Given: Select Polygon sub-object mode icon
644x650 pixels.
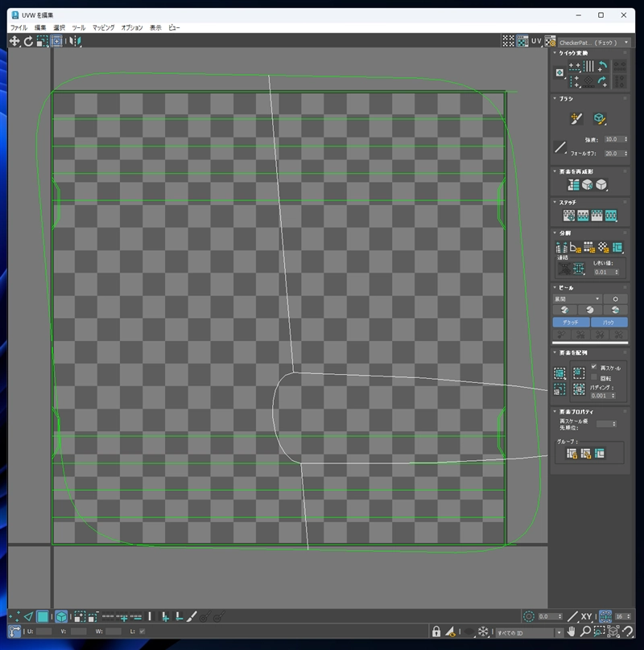Looking at the screenshot, I should [x=43, y=617].
